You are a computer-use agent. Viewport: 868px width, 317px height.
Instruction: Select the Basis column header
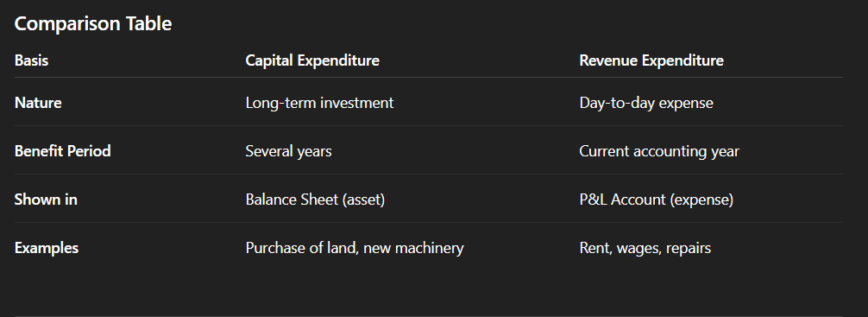(32, 60)
